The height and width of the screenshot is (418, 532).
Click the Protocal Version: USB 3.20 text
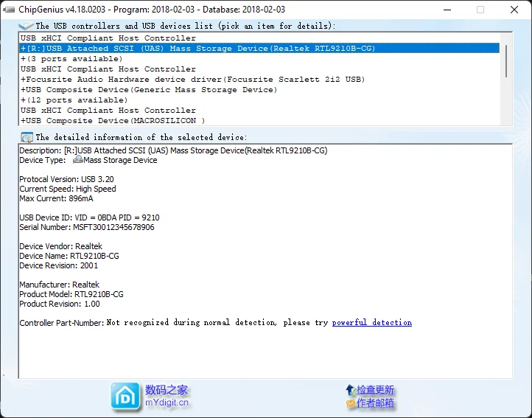[x=66, y=179]
